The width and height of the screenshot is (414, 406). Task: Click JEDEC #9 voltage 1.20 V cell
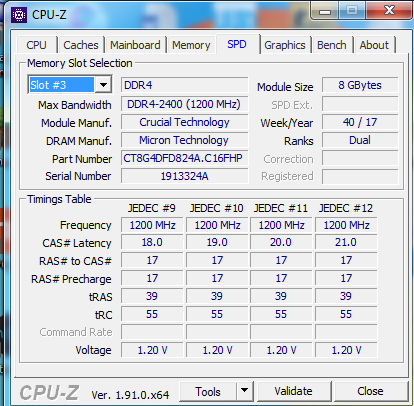click(152, 350)
